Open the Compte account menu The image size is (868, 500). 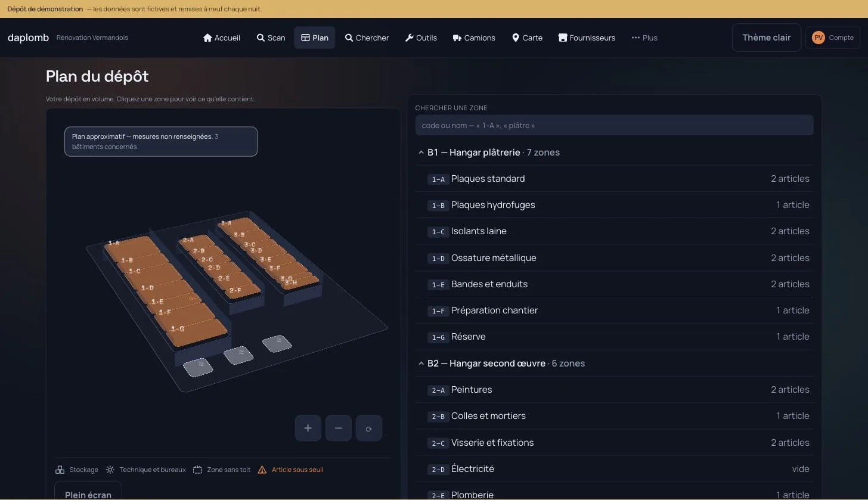pyautogui.click(x=833, y=38)
